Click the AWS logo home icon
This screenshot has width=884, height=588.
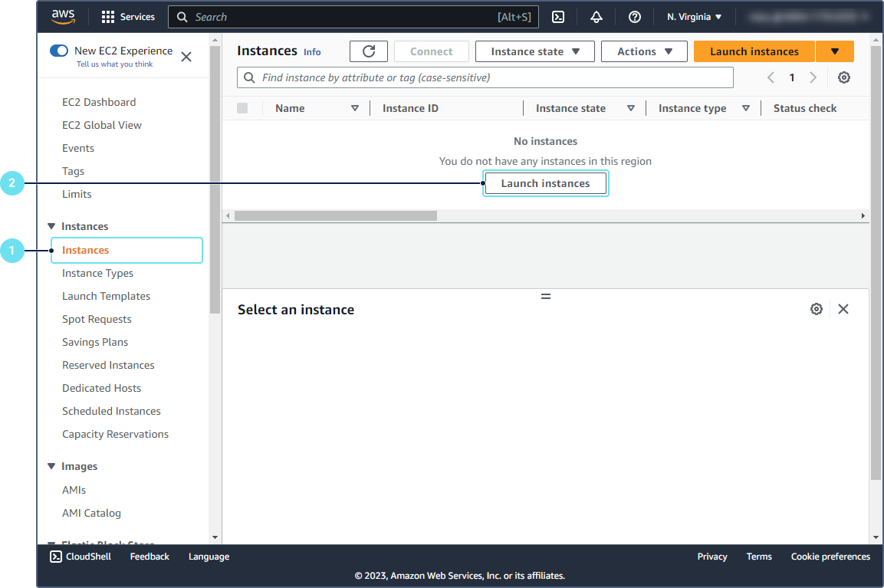click(64, 17)
